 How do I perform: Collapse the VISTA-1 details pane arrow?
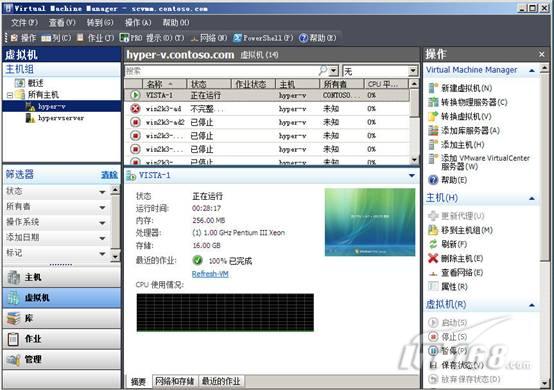tap(412, 175)
